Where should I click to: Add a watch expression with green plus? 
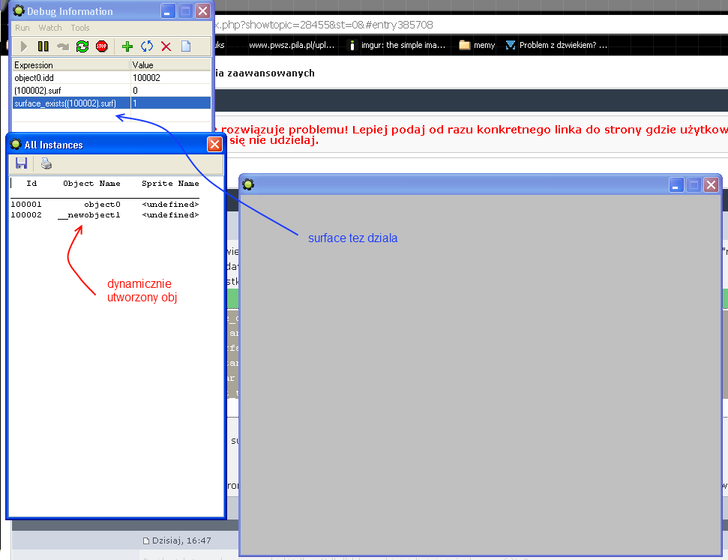coord(127,46)
